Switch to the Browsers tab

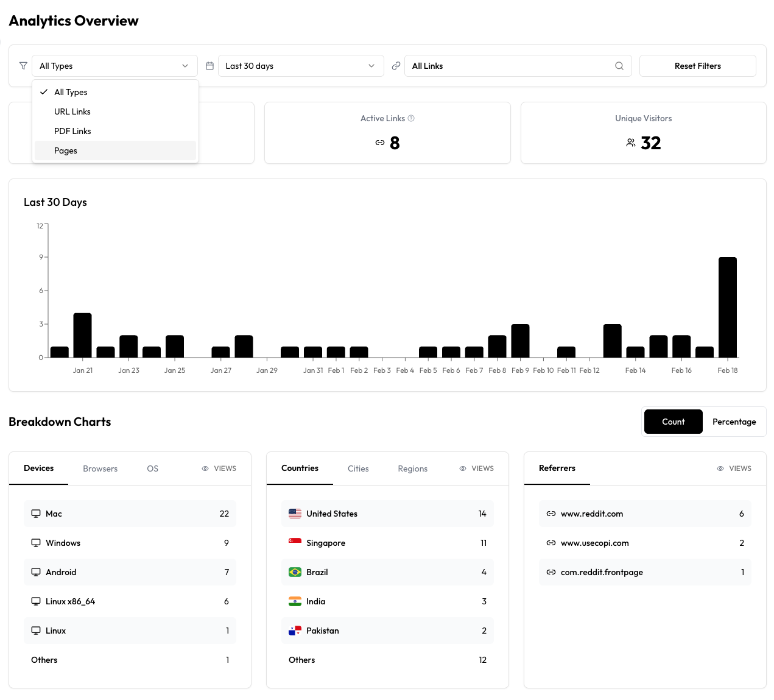(100, 468)
